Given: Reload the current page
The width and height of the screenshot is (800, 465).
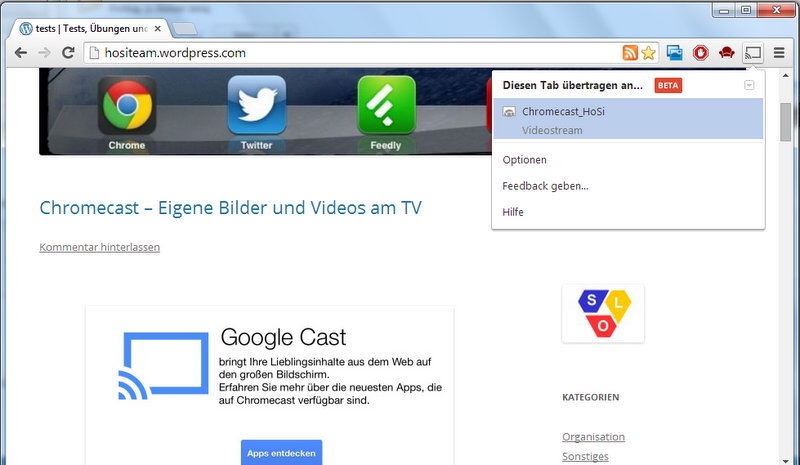Looking at the screenshot, I should [x=68, y=52].
